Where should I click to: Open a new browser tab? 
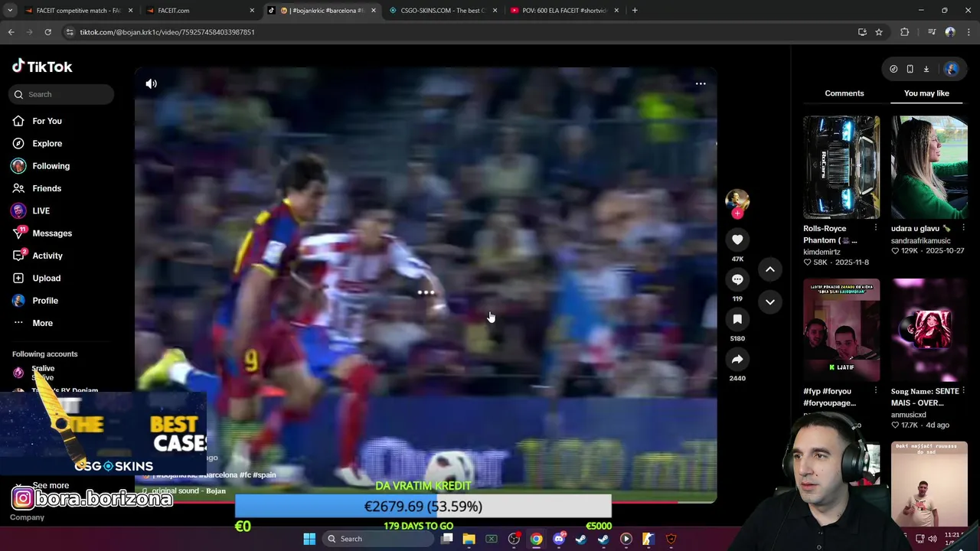point(635,11)
